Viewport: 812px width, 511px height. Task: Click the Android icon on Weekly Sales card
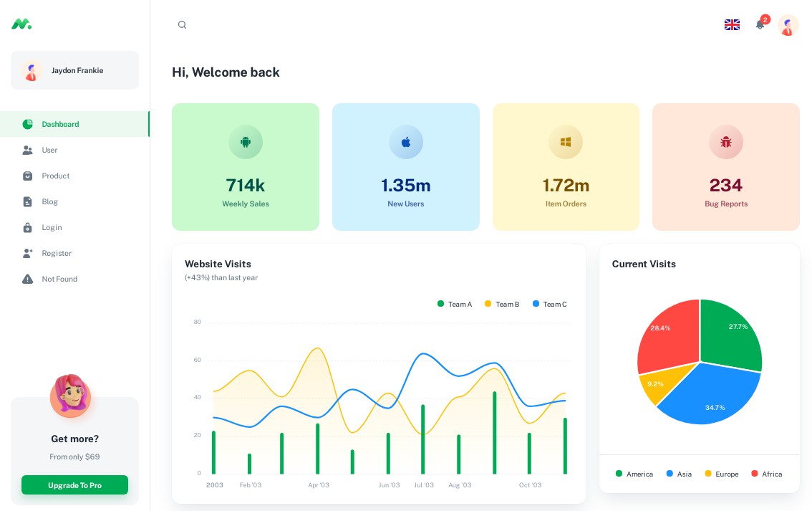pos(246,142)
